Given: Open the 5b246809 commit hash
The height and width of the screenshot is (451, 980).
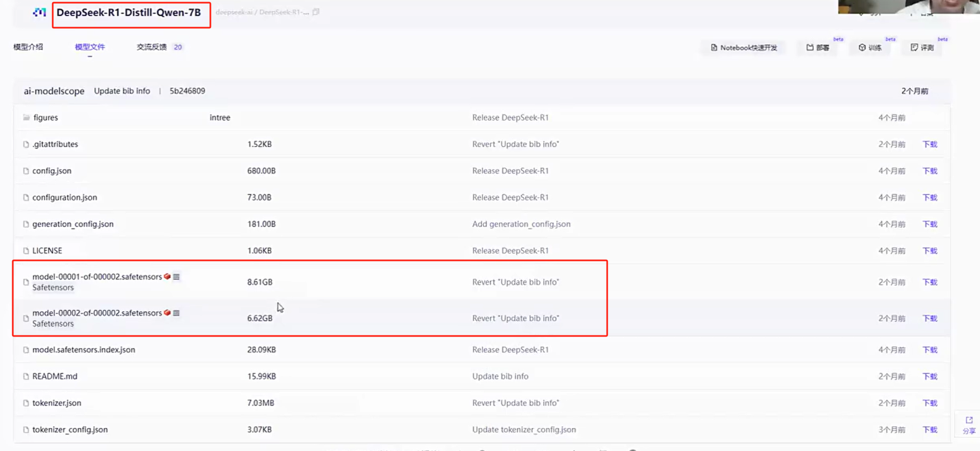Looking at the screenshot, I should [x=187, y=91].
